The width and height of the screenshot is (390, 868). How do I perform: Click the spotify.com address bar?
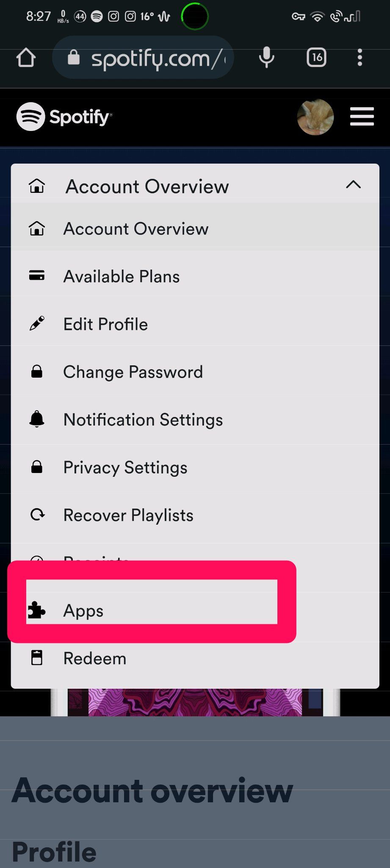[143, 58]
